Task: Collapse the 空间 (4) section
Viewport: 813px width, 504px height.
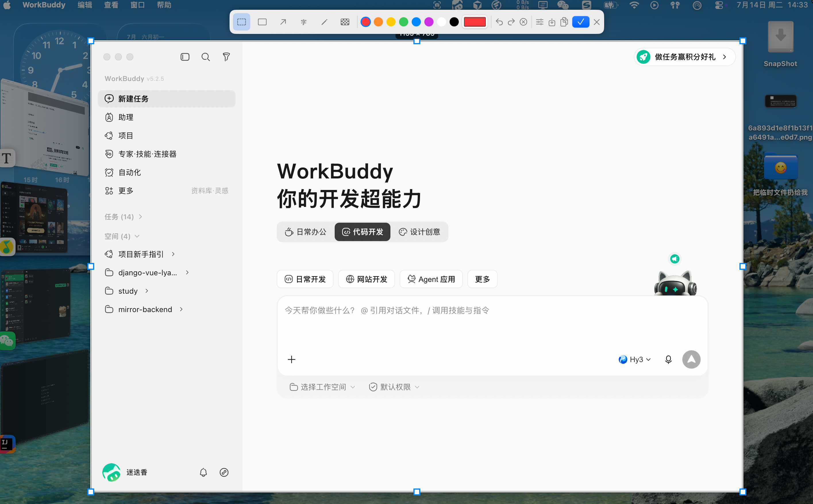Action: pyautogui.click(x=122, y=236)
